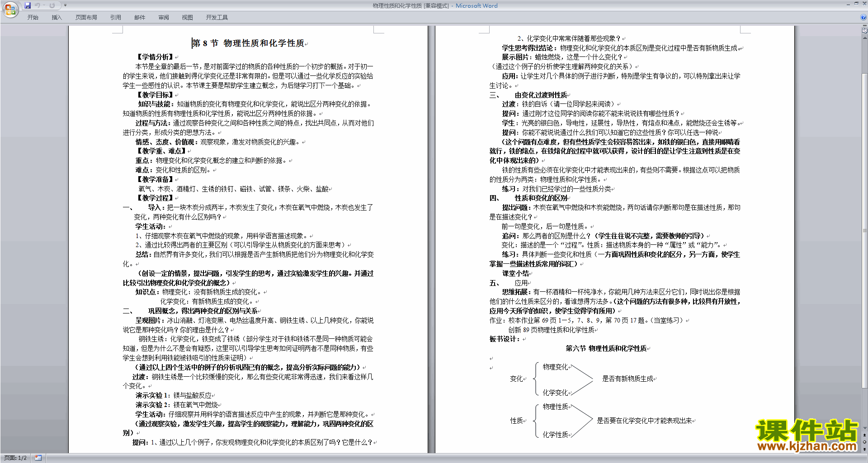This screenshot has height=463, width=868.
Task: Click the vertical scrollbar up arrow
Action: [x=865, y=37]
